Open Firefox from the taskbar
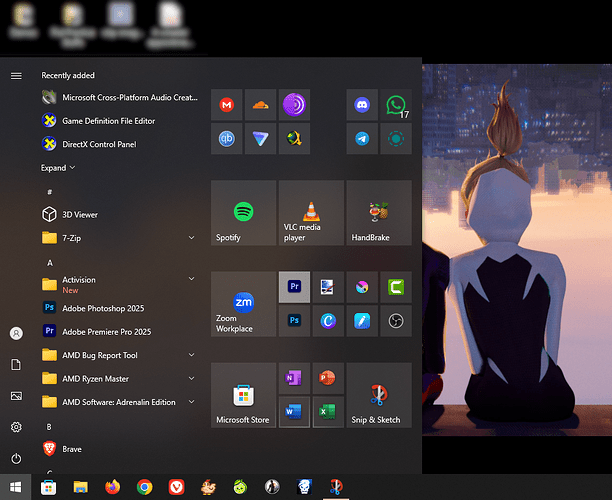Screen dimensions: 612x500 [112, 487]
